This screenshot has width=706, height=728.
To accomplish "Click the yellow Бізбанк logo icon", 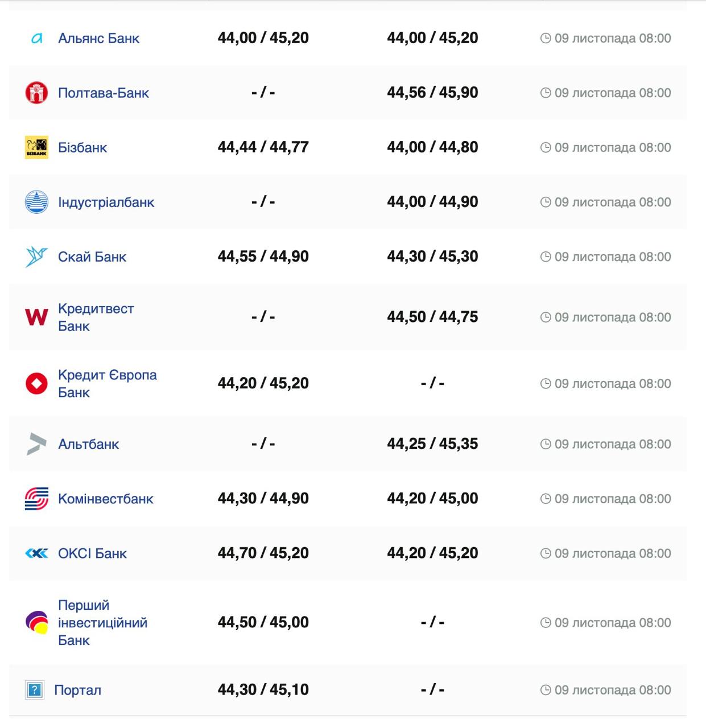I will [x=36, y=147].
